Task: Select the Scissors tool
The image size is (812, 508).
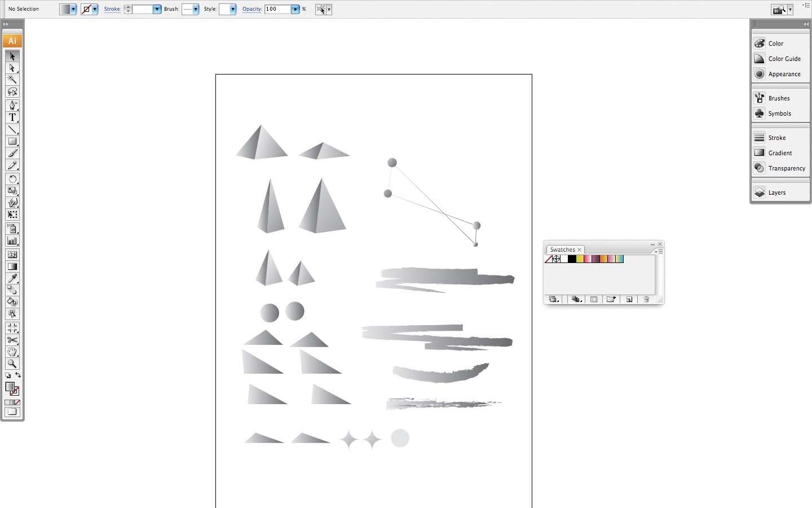Action: click(12, 340)
